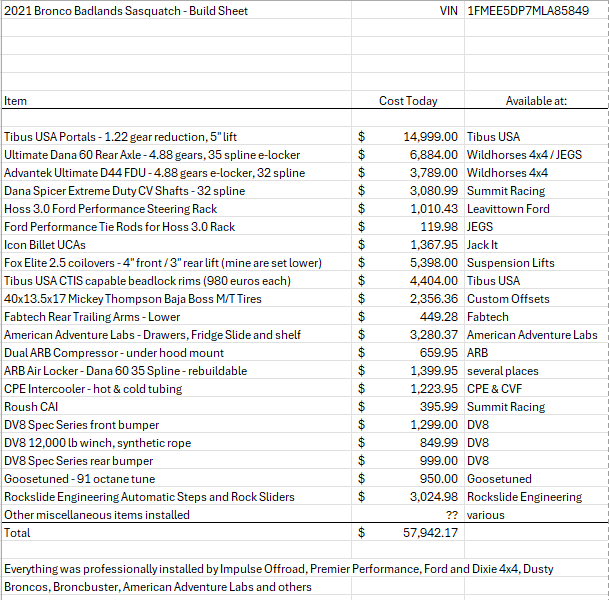The image size is (609, 600).
Task: Click the 3,789.00 cost cell
Action: tap(408, 172)
